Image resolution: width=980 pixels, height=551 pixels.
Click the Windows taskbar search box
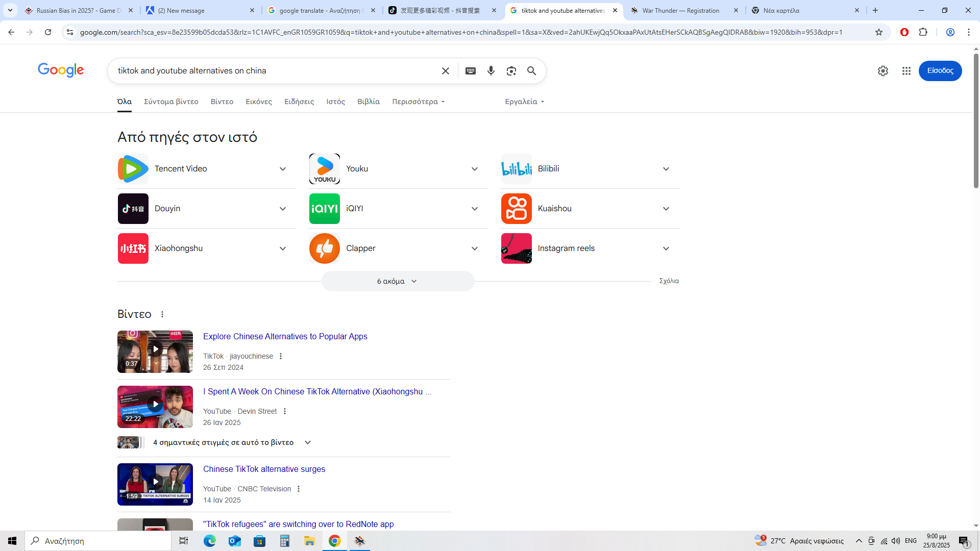tap(98, 541)
